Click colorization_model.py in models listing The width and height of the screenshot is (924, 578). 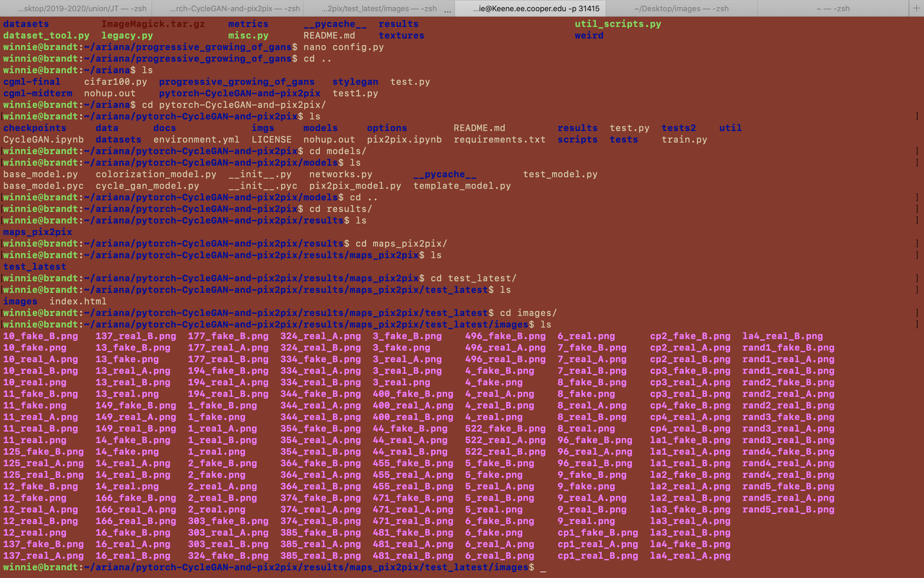[156, 174]
